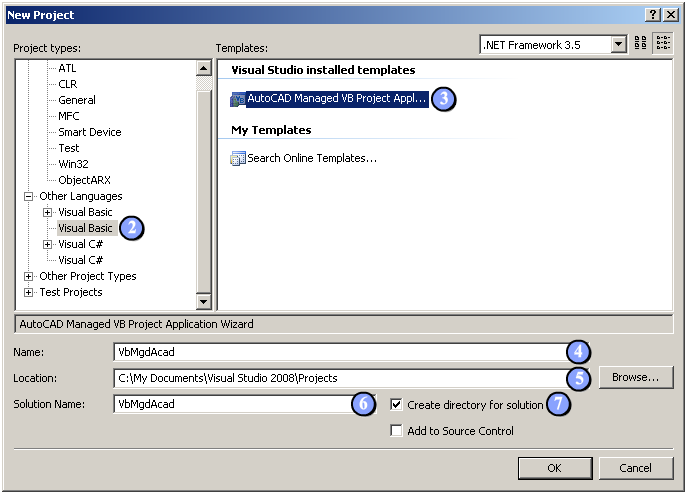This screenshot has height=494, width=687.
Task: Select MFC project type
Action: pyautogui.click(x=69, y=116)
